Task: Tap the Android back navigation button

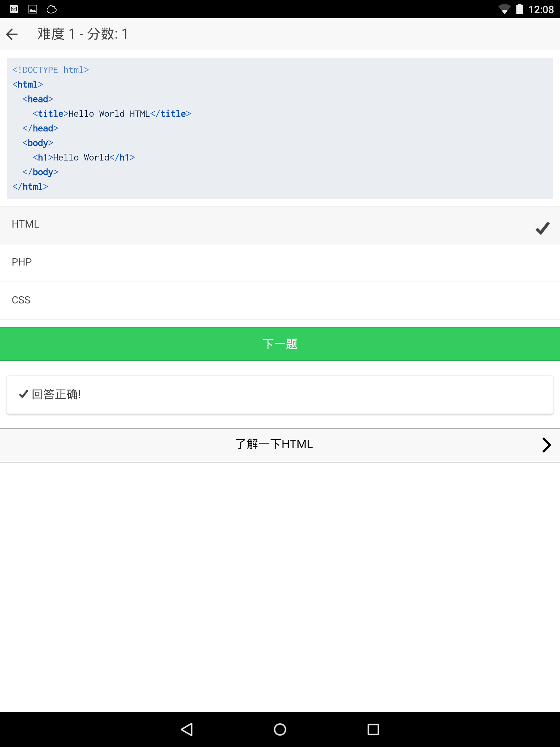Action: pyautogui.click(x=187, y=729)
